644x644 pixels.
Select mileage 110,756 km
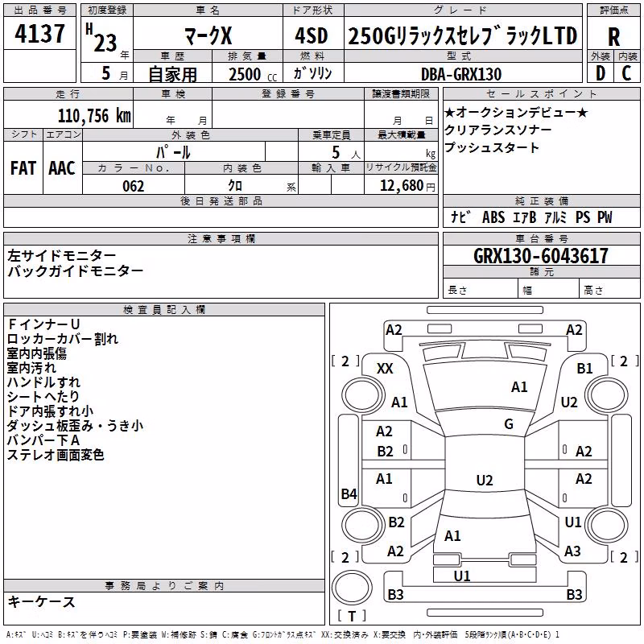[94, 116]
